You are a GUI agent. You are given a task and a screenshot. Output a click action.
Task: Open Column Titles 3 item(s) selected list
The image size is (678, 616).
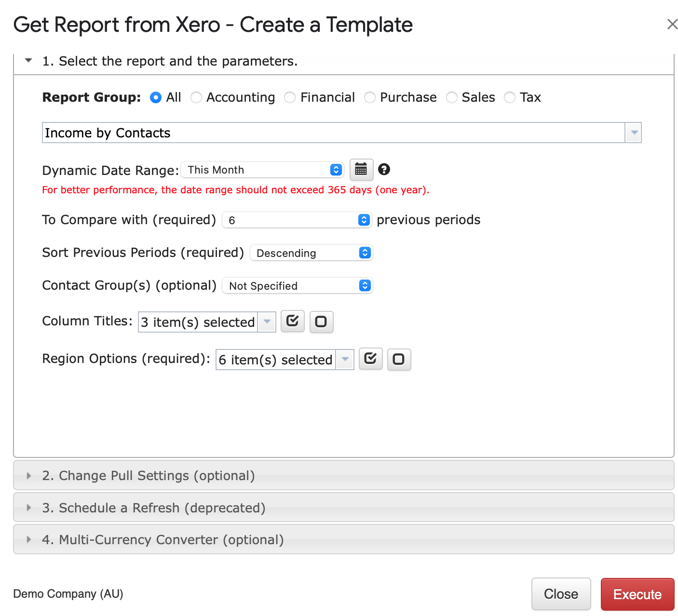tap(207, 322)
